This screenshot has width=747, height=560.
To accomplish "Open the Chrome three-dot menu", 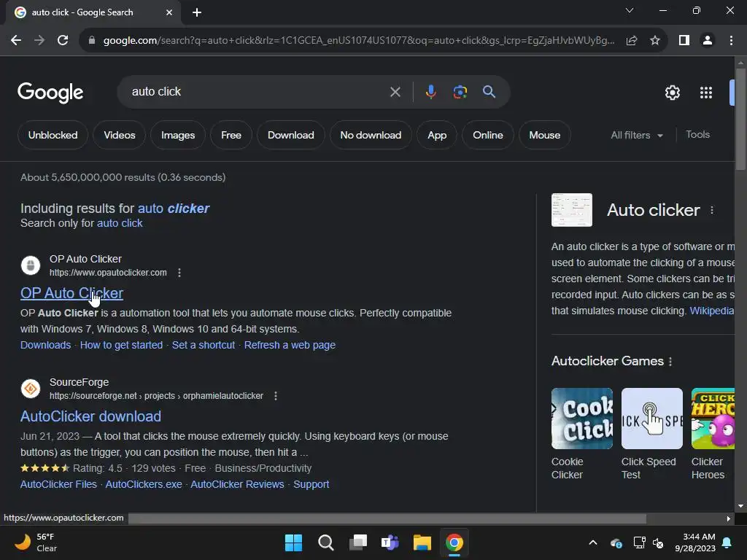I will (731, 41).
